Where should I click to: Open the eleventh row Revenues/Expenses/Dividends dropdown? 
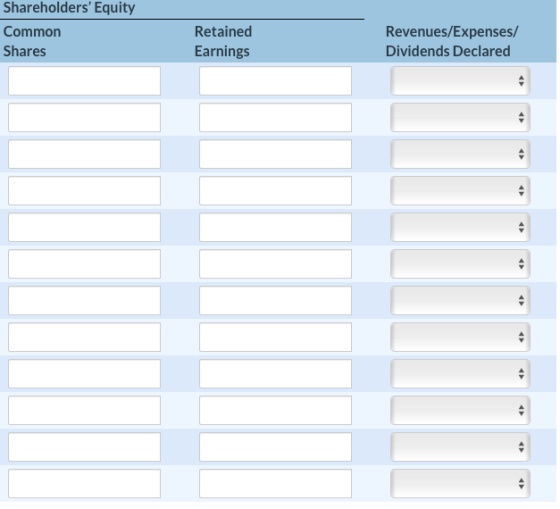[x=460, y=447]
